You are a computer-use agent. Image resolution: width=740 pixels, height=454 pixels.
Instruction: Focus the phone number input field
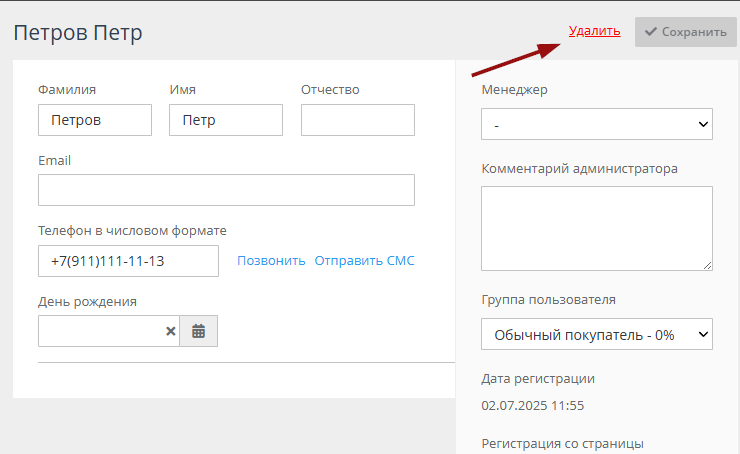pyautogui.click(x=128, y=261)
